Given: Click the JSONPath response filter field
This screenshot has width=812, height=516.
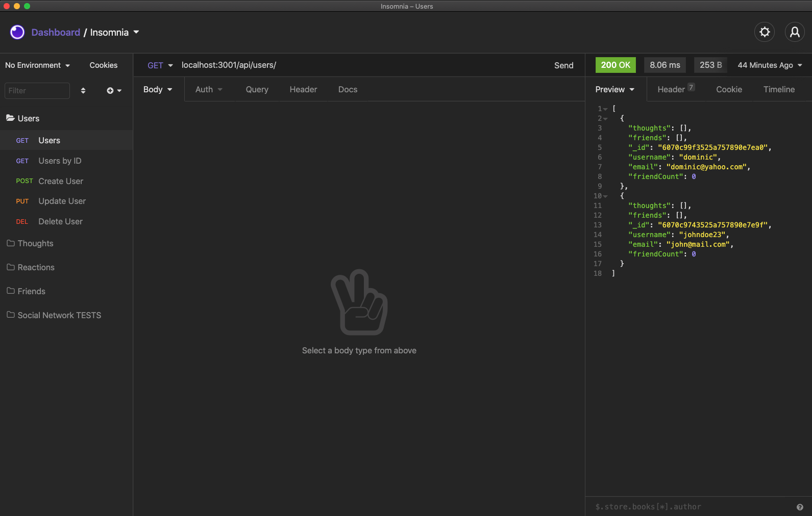Looking at the screenshot, I should [692, 507].
